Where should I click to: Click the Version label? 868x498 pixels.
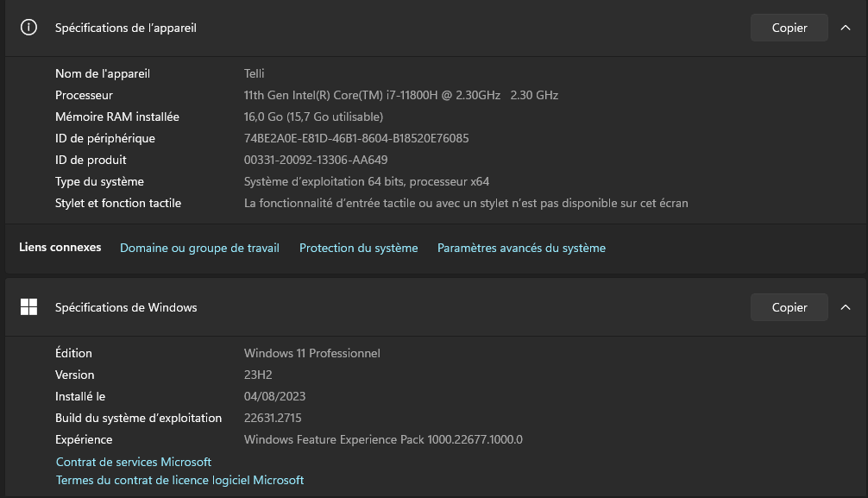click(x=75, y=375)
